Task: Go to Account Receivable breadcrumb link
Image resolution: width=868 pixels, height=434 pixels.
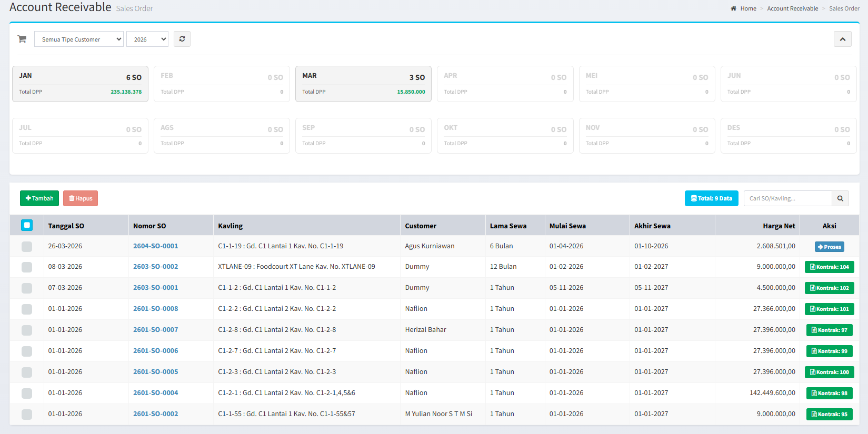Action: tap(792, 8)
